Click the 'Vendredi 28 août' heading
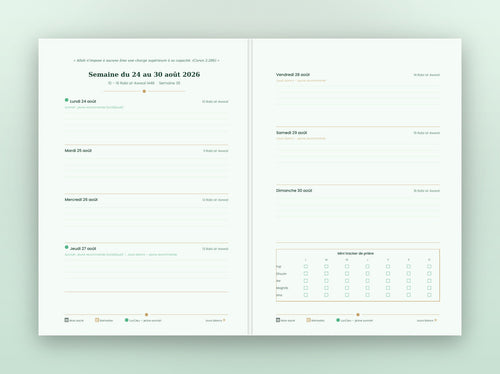This screenshot has width=500, height=374. 293,74
